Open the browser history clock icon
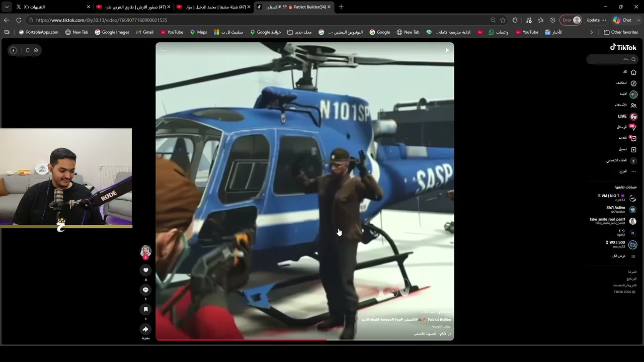The image size is (644, 362). [552, 20]
